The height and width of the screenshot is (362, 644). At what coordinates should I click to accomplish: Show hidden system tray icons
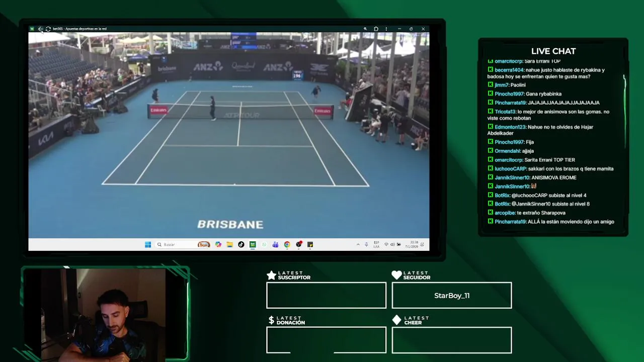pos(358,244)
